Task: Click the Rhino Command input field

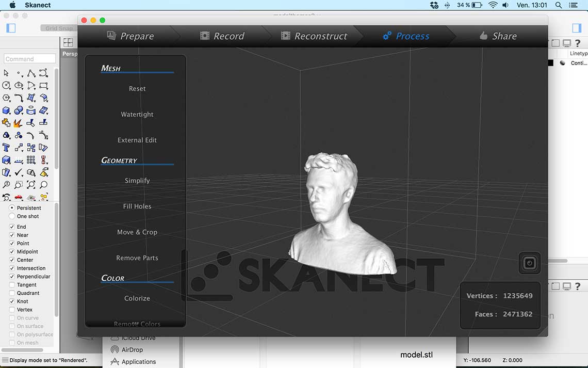Action: pos(29,59)
